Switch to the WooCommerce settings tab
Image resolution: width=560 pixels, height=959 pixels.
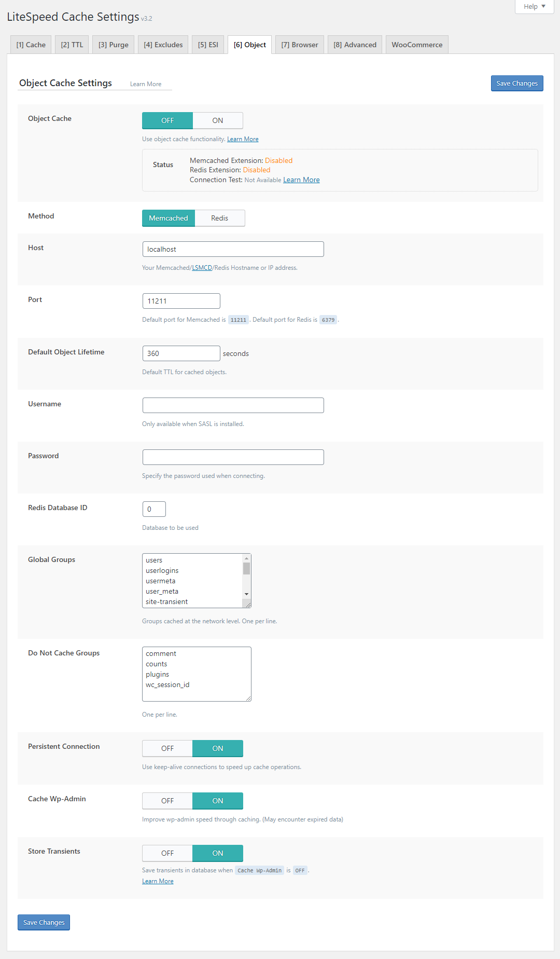(x=416, y=45)
